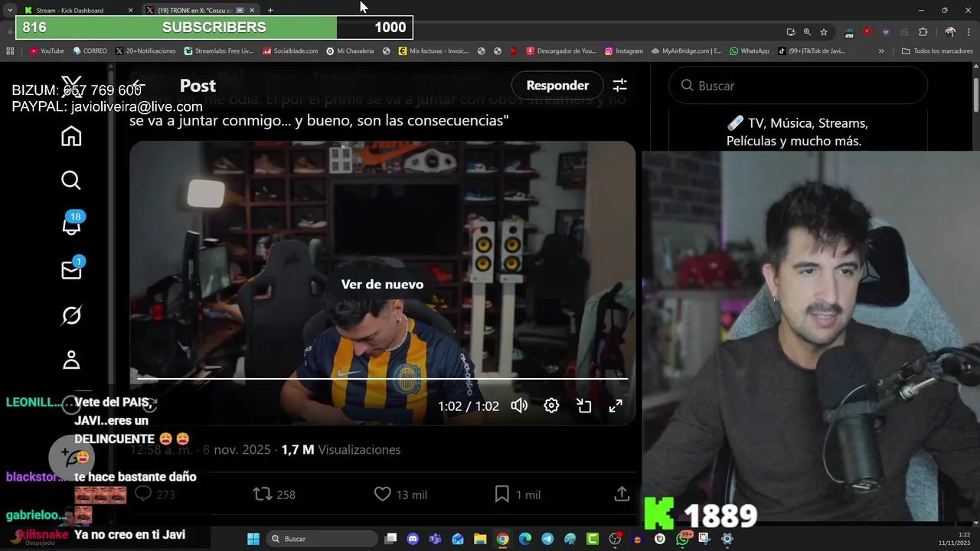This screenshot has width=980, height=551.
Task: Close the TRONK en X tab
Action: pyautogui.click(x=252, y=10)
